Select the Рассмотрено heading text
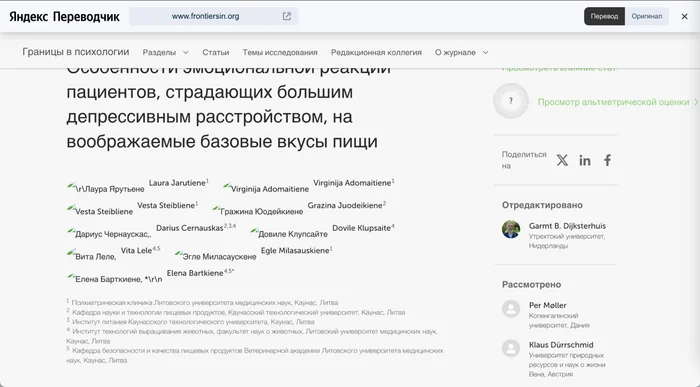Screen dimensions: 700x387 click(x=531, y=285)
